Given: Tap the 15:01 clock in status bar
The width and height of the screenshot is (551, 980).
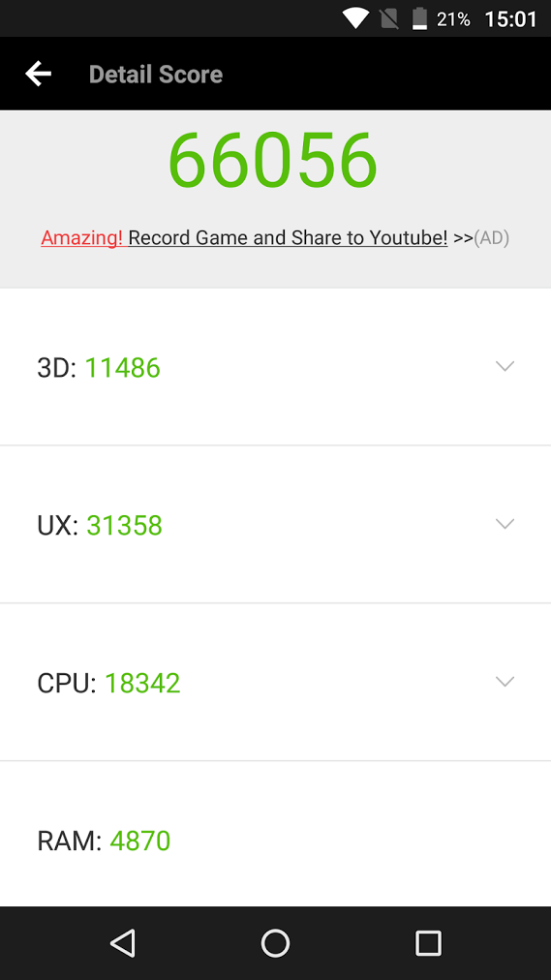Looking at the screenshot, I should (x=510, y=18).
